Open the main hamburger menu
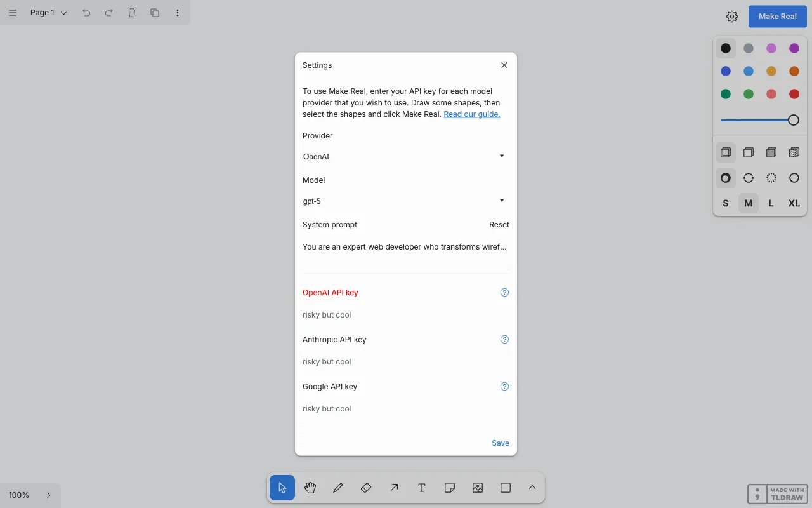The image size is (812, 508). click(x=13, y=13)
